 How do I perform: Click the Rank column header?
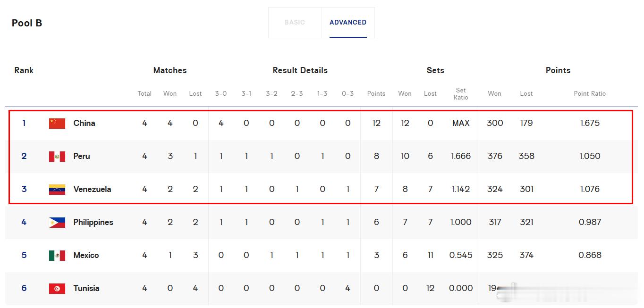[24, 70]
